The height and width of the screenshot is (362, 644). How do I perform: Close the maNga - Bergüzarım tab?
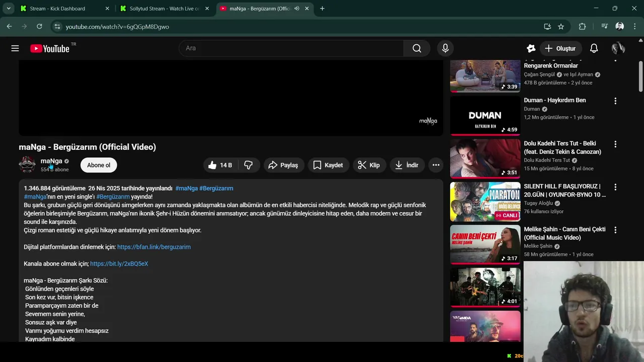tap(306, 9)
